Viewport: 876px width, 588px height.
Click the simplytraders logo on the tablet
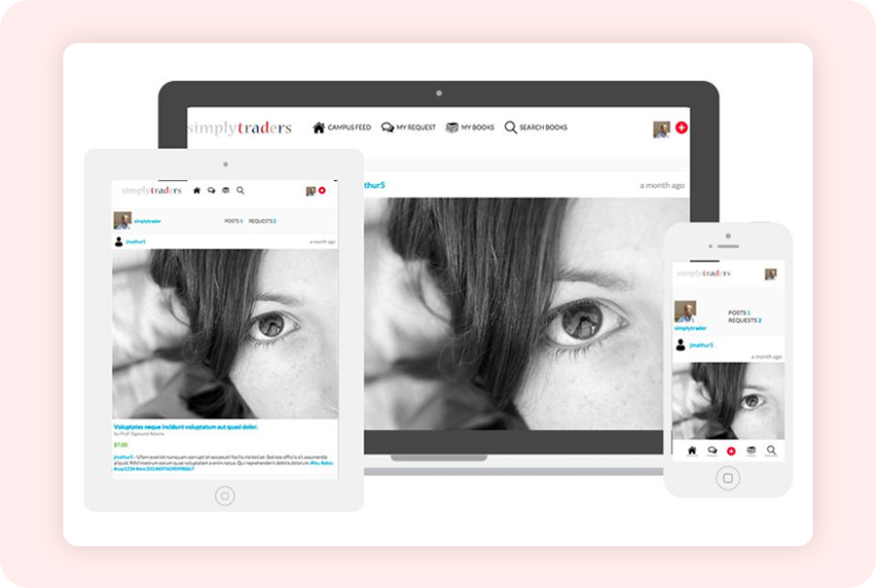coord(152,191)
